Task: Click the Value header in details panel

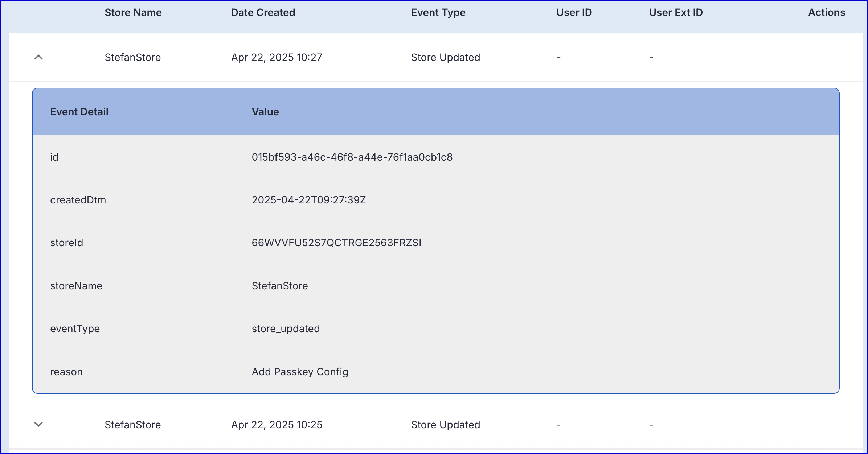Action: 265,112
